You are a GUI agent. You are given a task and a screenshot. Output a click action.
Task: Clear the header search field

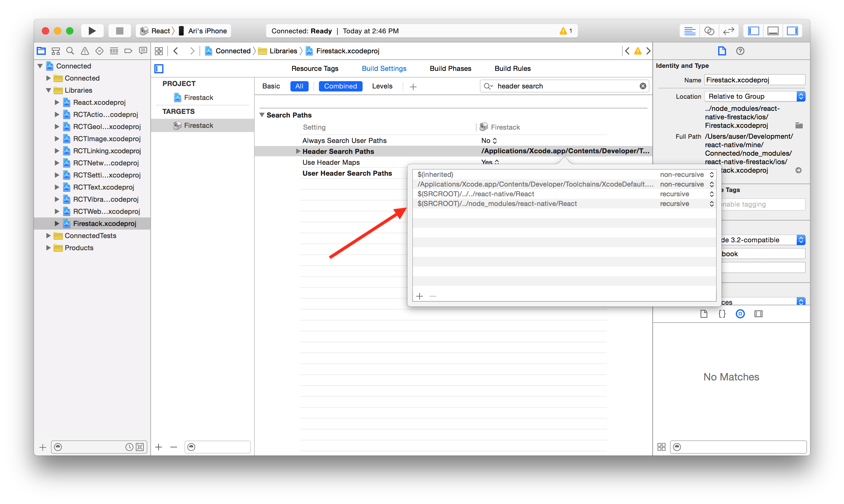click(x=642, y=86)
